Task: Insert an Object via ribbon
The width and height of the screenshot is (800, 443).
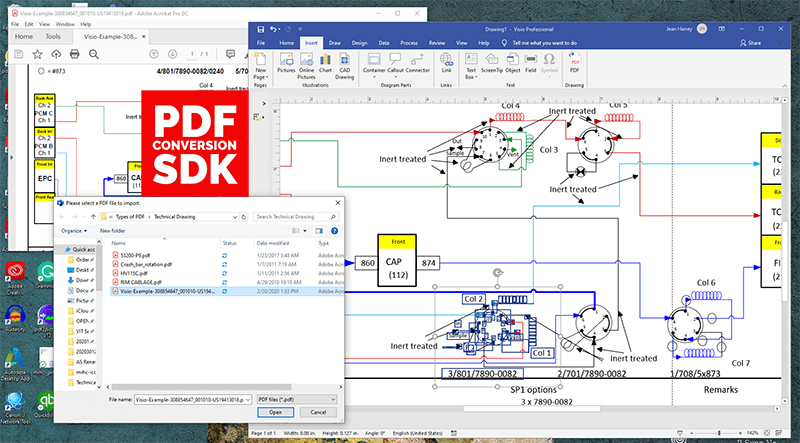Action: click(x=513, y=63)
